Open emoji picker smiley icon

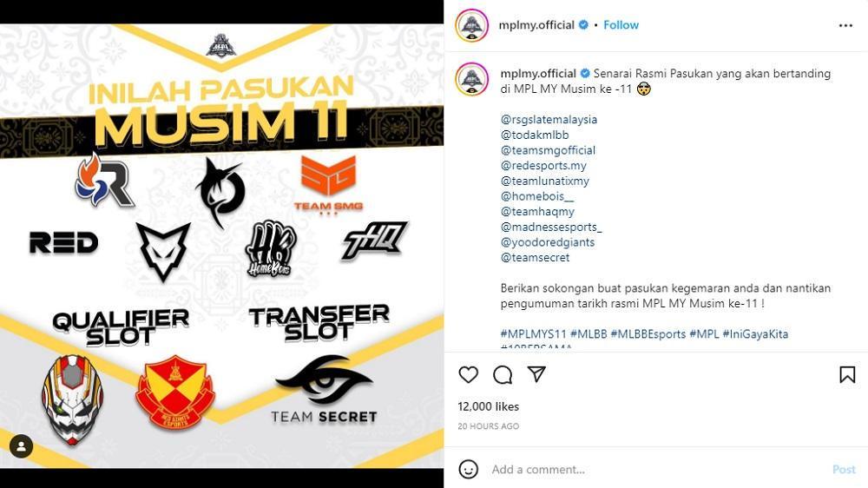[469, 469]
